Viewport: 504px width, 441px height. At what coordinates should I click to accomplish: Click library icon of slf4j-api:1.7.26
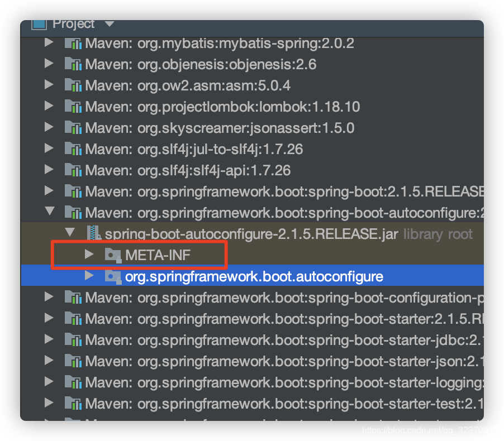73,170
